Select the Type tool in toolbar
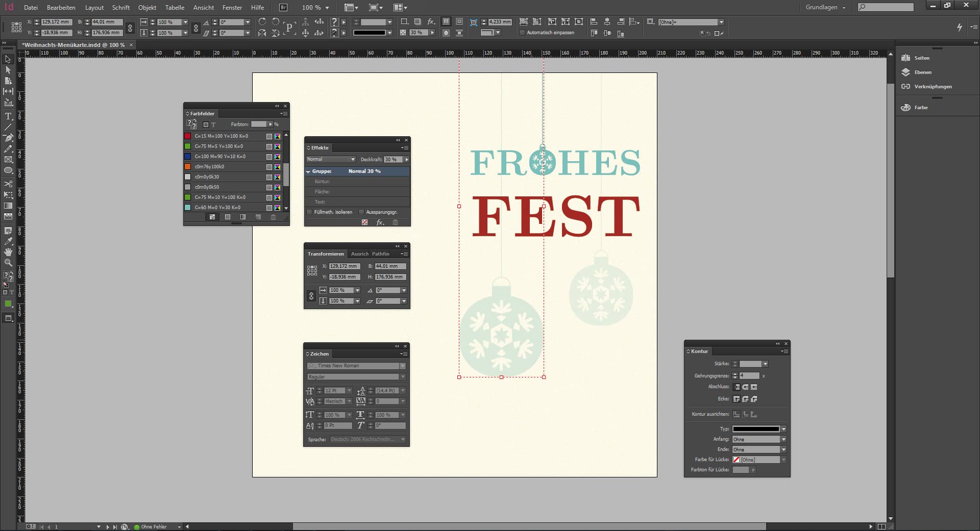Screen dimensions: 980x531 [8, 116]
